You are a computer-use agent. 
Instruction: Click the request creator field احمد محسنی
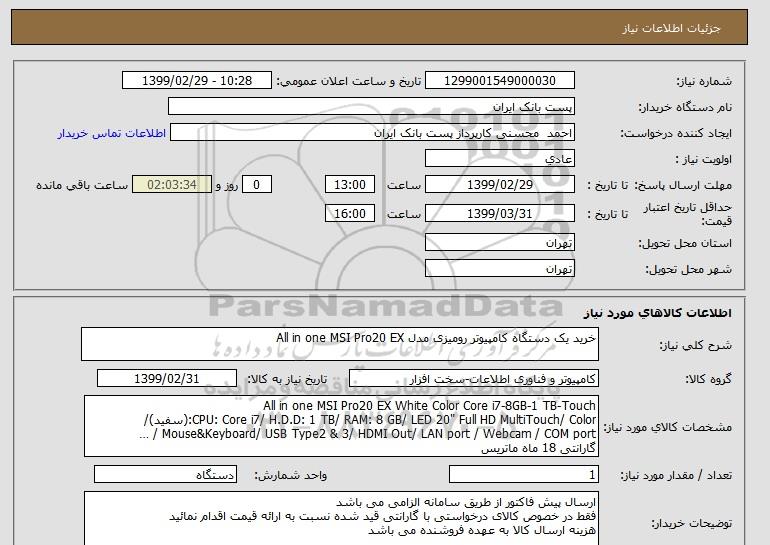pos(372,133)
